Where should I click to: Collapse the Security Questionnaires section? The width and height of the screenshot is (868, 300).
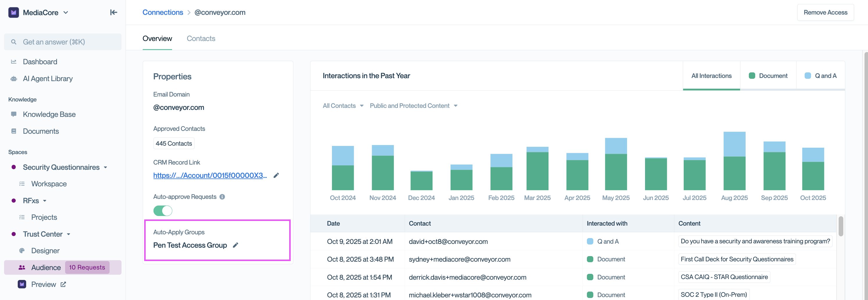click(x=106, y=167)
